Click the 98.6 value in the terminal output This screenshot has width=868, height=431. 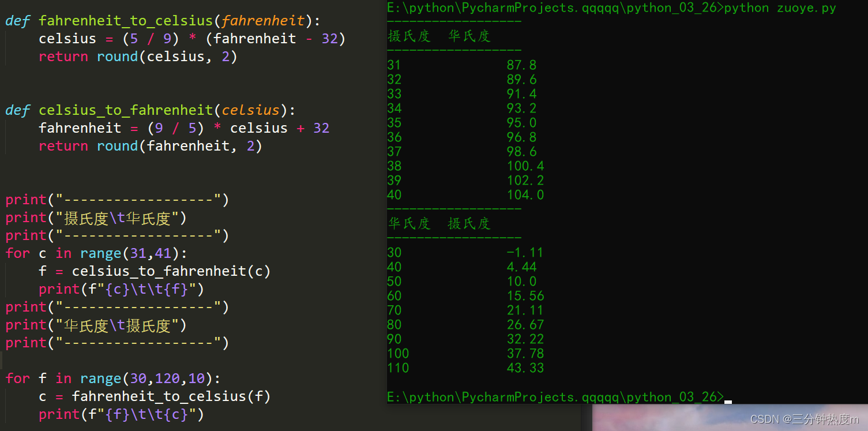pos(521,152)
